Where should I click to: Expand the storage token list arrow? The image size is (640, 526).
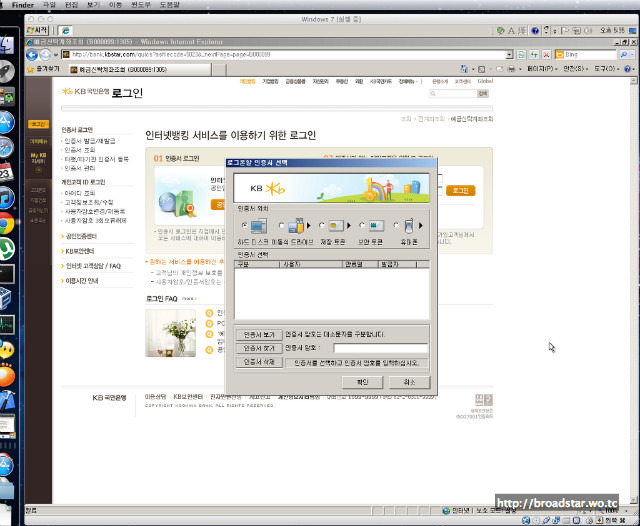349,225
